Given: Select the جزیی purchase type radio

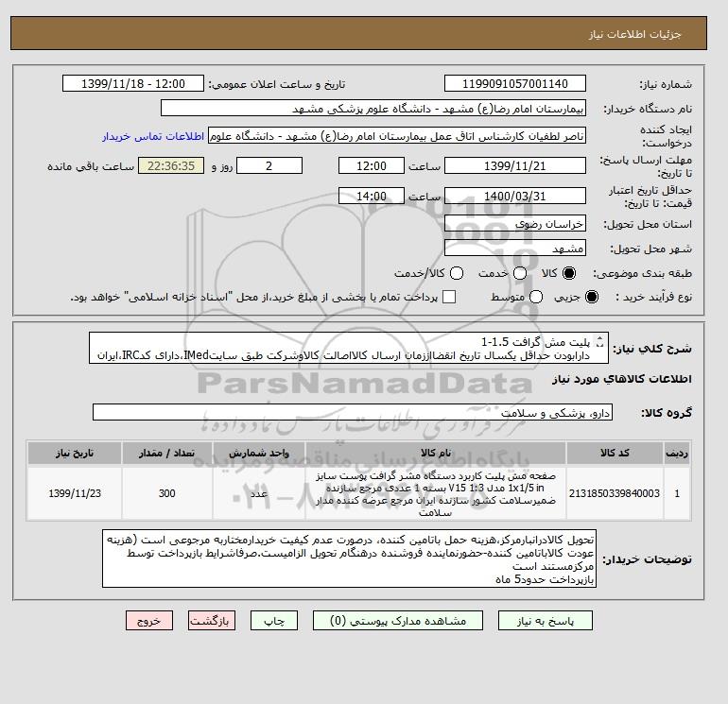Looking at the screenshot, I should click(x=592, y=297).
